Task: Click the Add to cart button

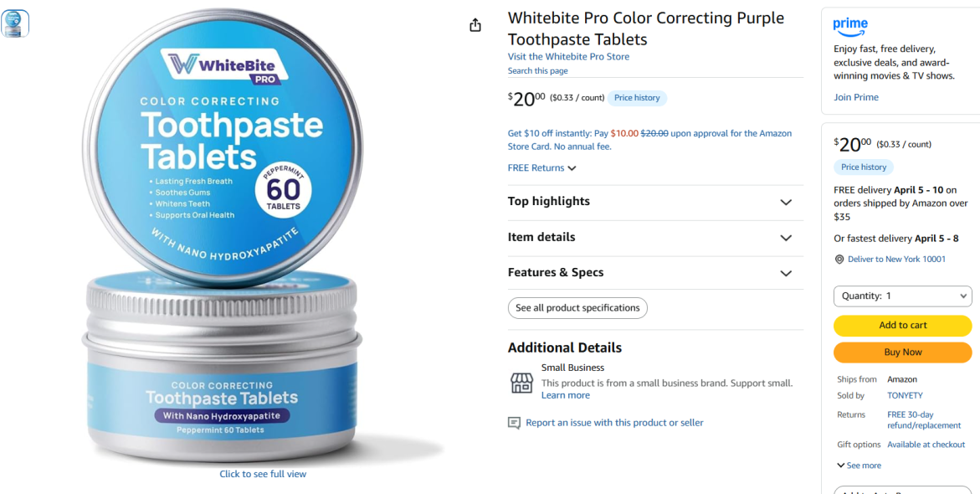Action: pos(902,326)
